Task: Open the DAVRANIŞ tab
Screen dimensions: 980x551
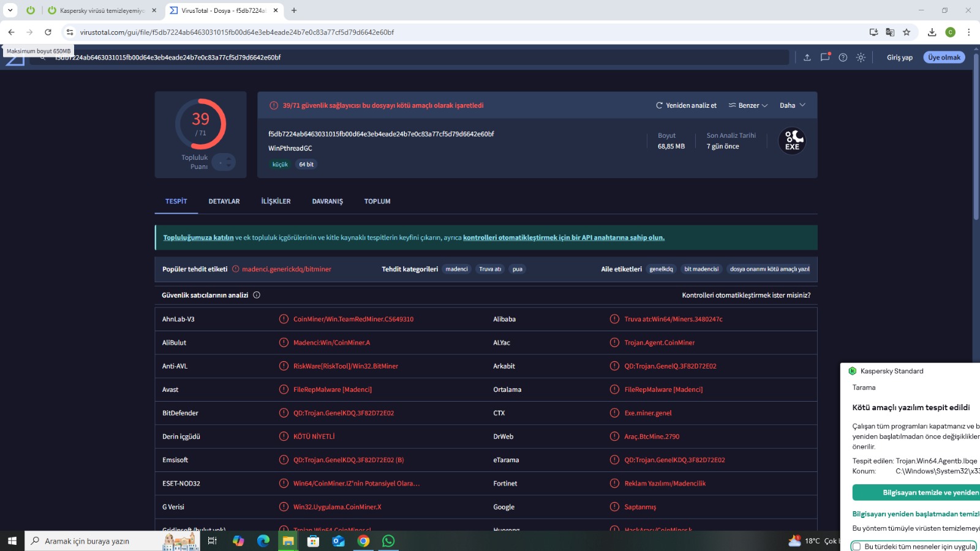Action: 328,201
